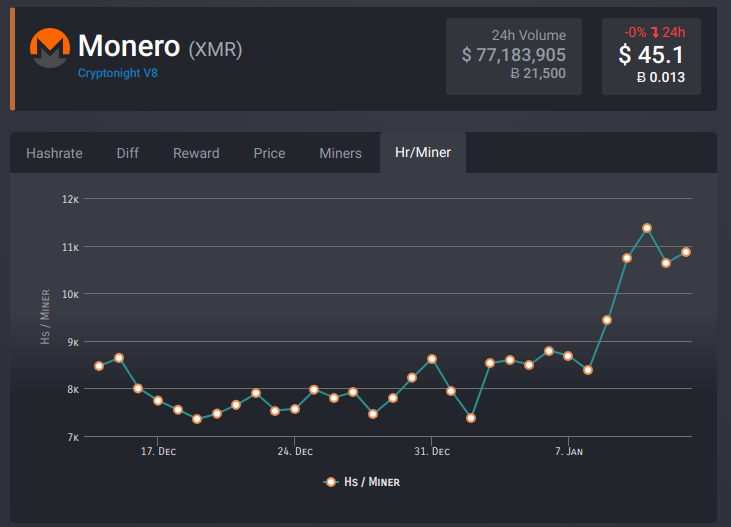731x527 pixels.
Task: Show the Miners tab
Action: [340, 153]
